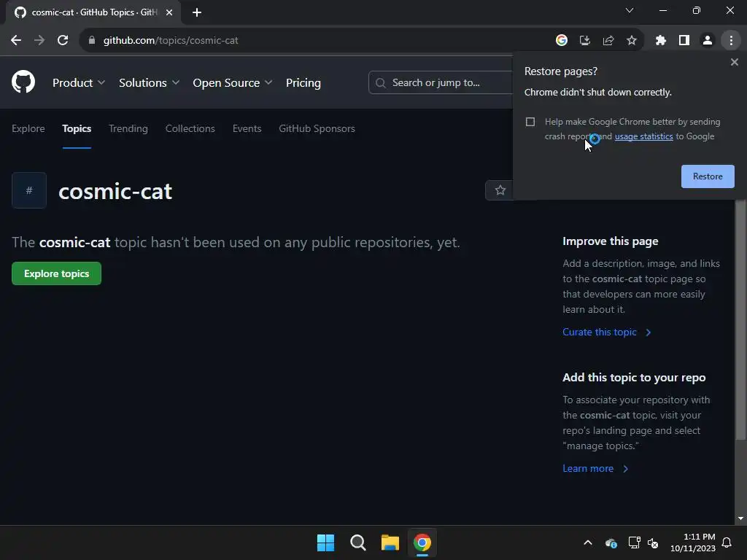747x560 pixels.
Task: Expand the Product dropdown menu
Action: 79,83
